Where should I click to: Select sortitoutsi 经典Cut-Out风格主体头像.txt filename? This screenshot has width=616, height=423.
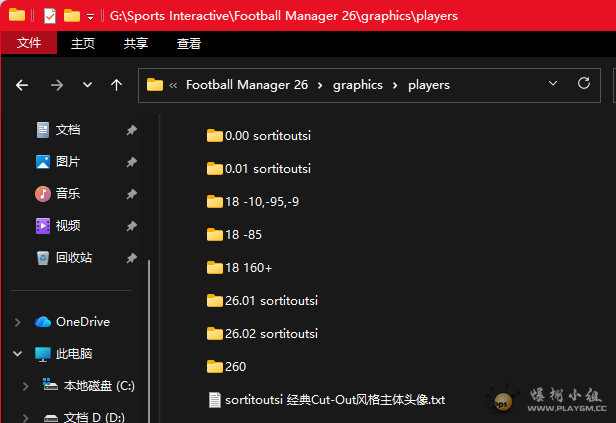click(335, 400)
